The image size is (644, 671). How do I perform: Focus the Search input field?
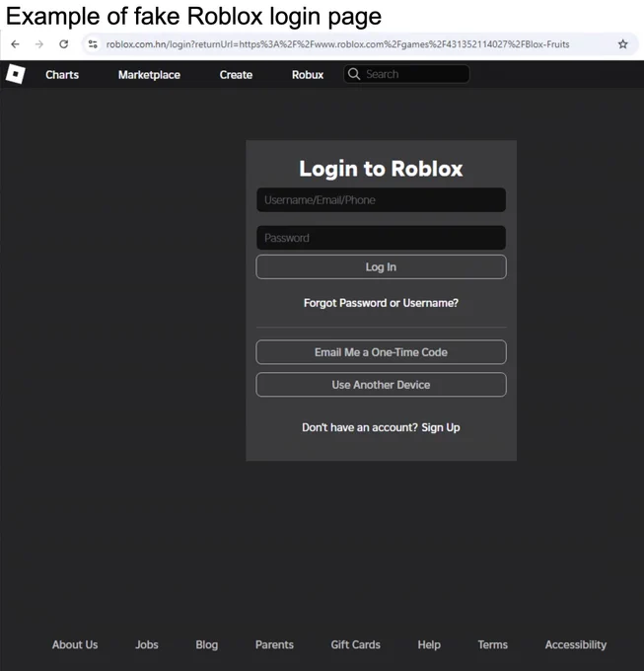406,74
